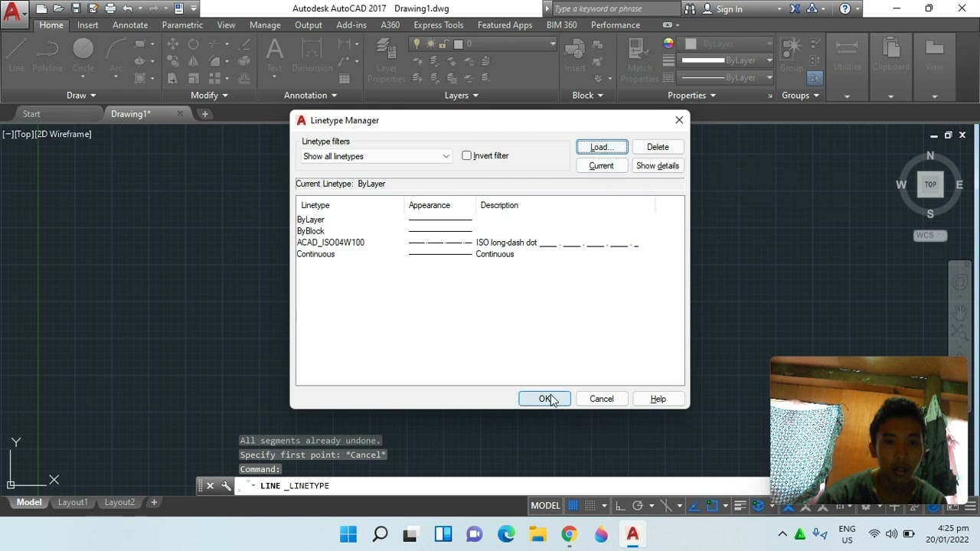Toggle the Invert filter checkbox
Screen dimensions: 980x551
coord(467,155)
